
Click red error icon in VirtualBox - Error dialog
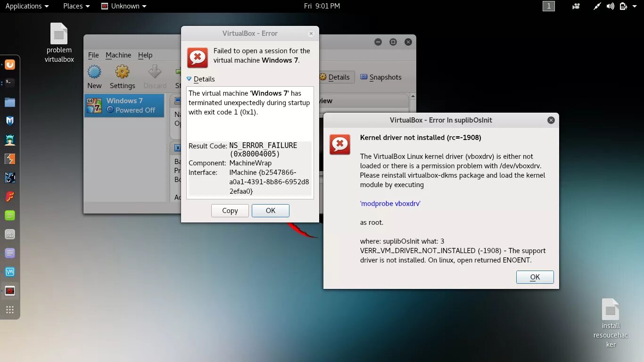coord(198,58)
